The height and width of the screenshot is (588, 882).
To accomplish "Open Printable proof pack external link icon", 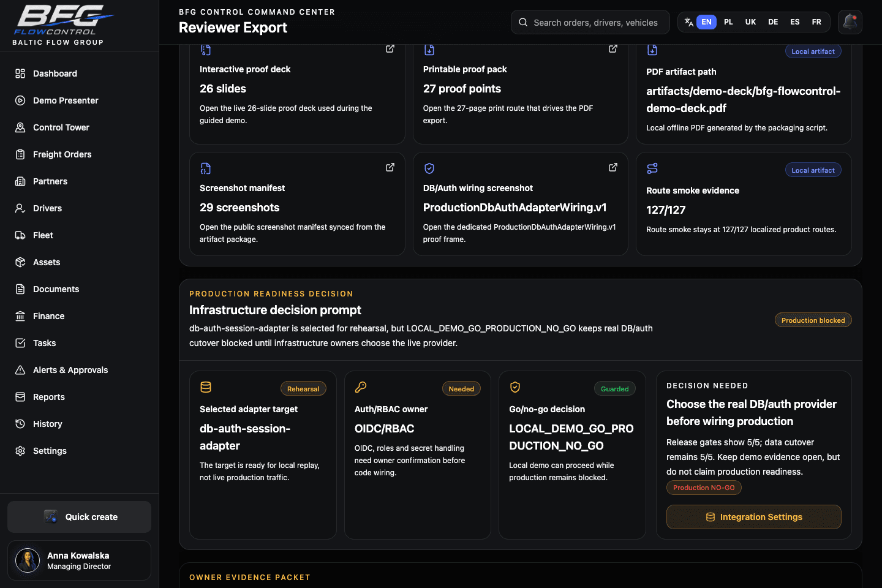I will [x=613, y=49].
